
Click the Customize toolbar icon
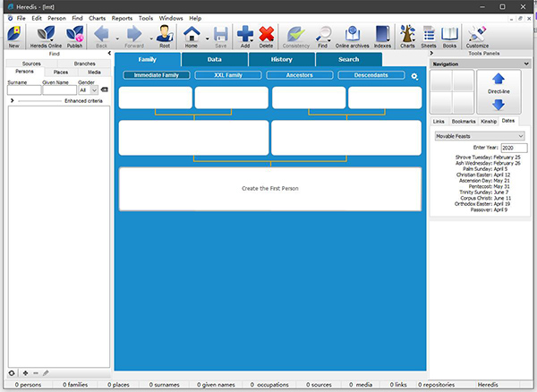(477, 35)
